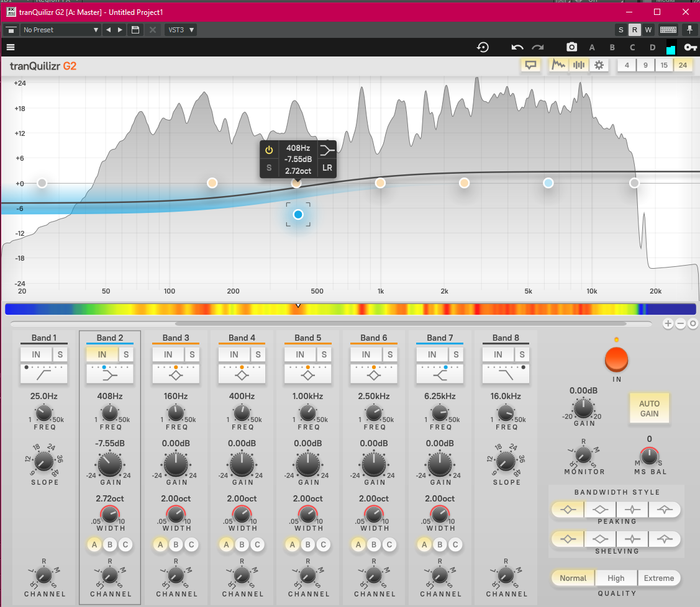Click the key license icon
The height and width of the screenshot is (607, 700).
pyautogui.click(x=691, y=47)
